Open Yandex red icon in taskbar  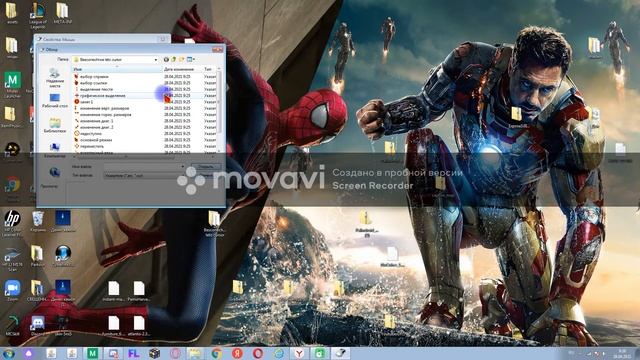(x=237, y=353)
